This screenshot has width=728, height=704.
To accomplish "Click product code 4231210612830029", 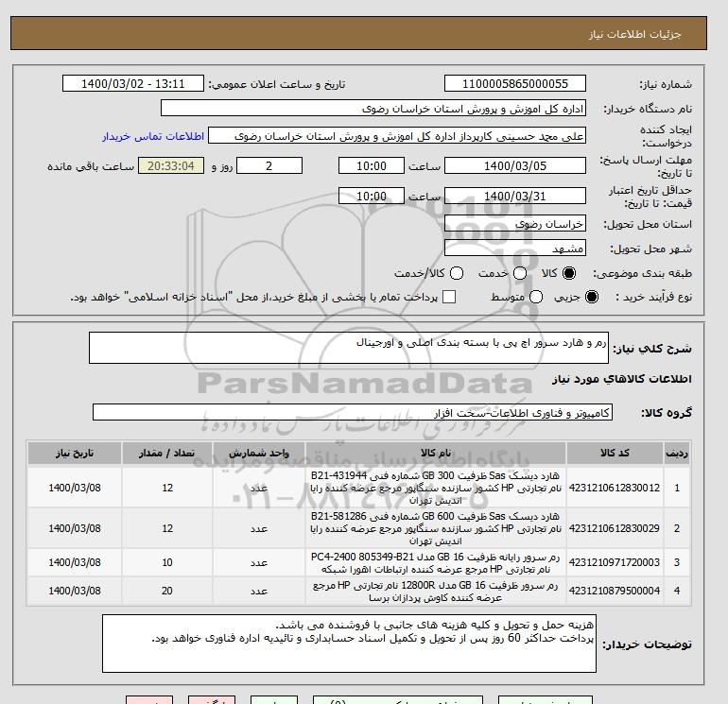I will pos(615,528).
